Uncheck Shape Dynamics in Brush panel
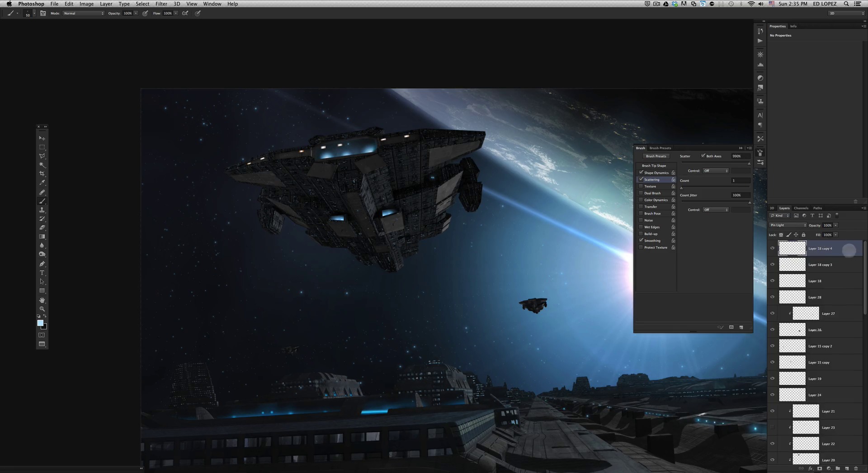 click(641, 172)
